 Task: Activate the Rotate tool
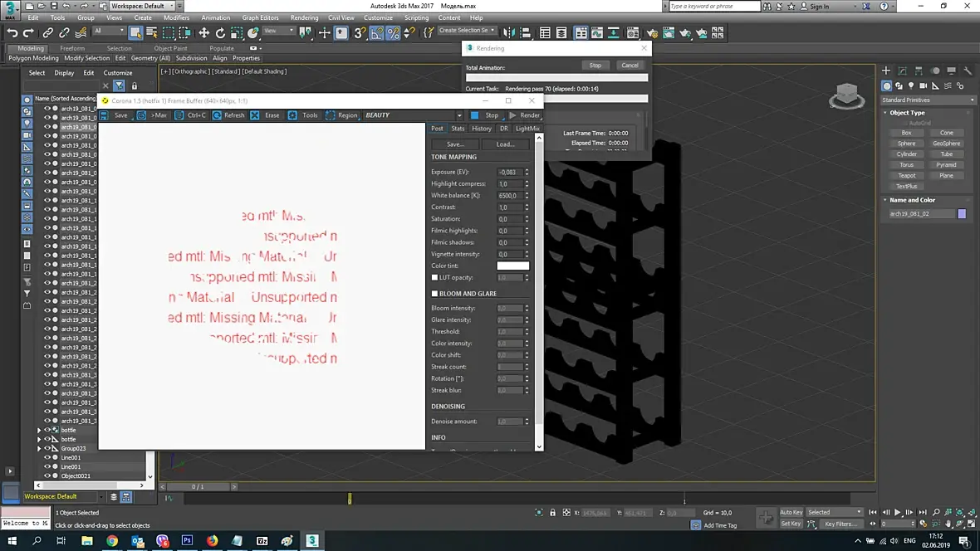coord(220,33)
